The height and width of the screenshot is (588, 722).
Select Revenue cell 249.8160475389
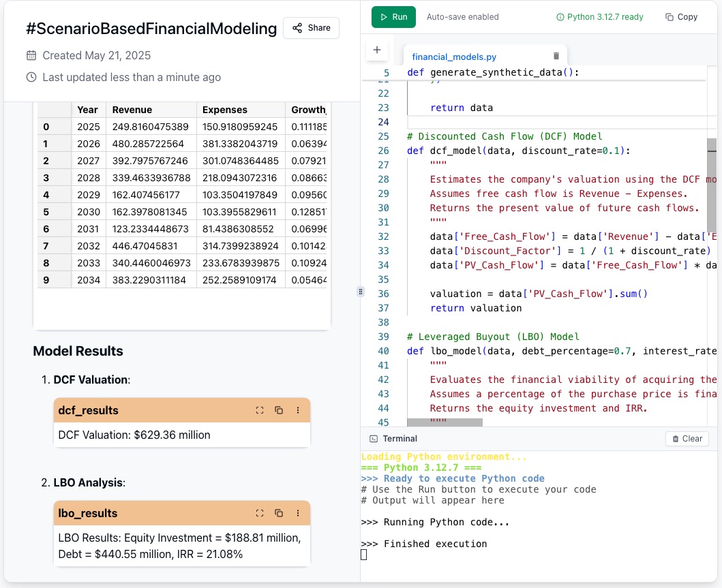coord(151,127)
